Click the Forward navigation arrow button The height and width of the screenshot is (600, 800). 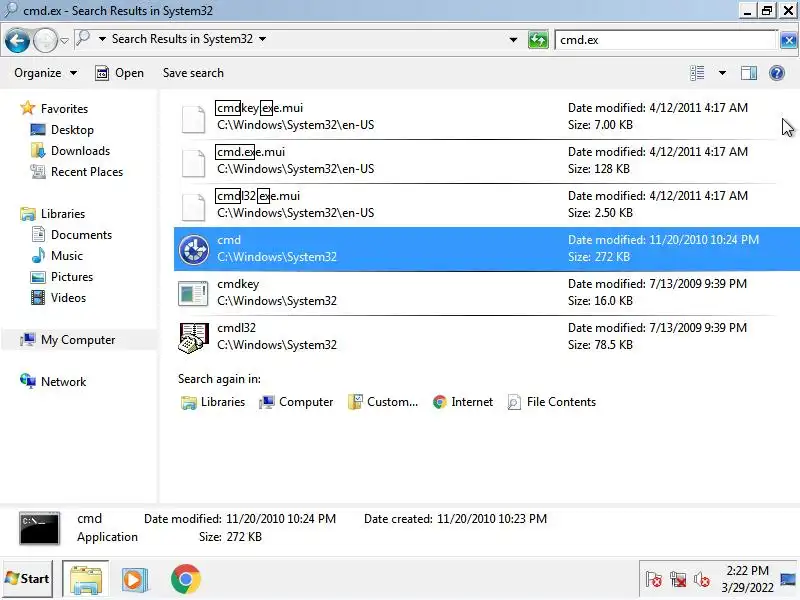45,40
